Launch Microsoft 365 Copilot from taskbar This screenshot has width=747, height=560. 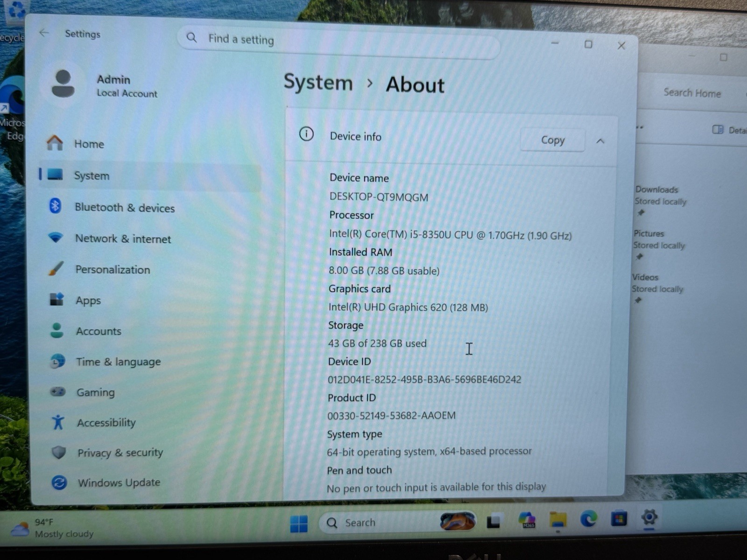[x=527, y=520]
